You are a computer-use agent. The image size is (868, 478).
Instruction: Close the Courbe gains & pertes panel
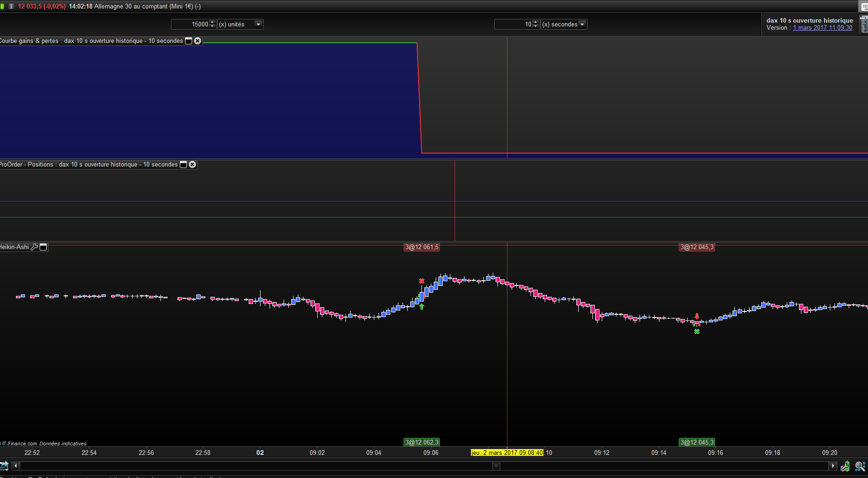click(198, 41)
